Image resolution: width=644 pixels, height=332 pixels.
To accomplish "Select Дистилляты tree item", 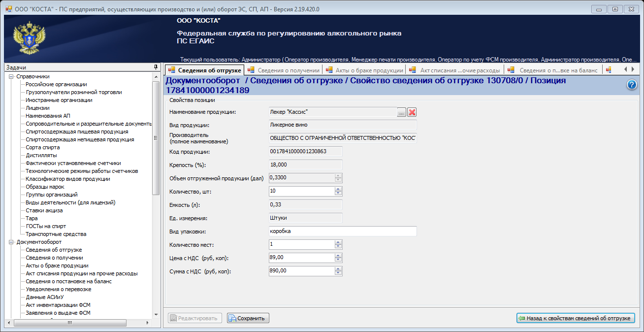I will click(x=41, y=155).
